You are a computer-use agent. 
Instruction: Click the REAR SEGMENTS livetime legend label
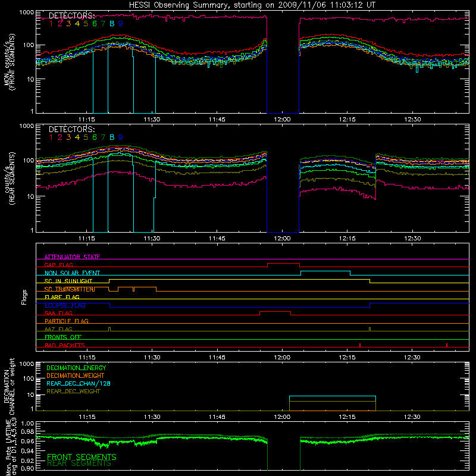point(79,464)
